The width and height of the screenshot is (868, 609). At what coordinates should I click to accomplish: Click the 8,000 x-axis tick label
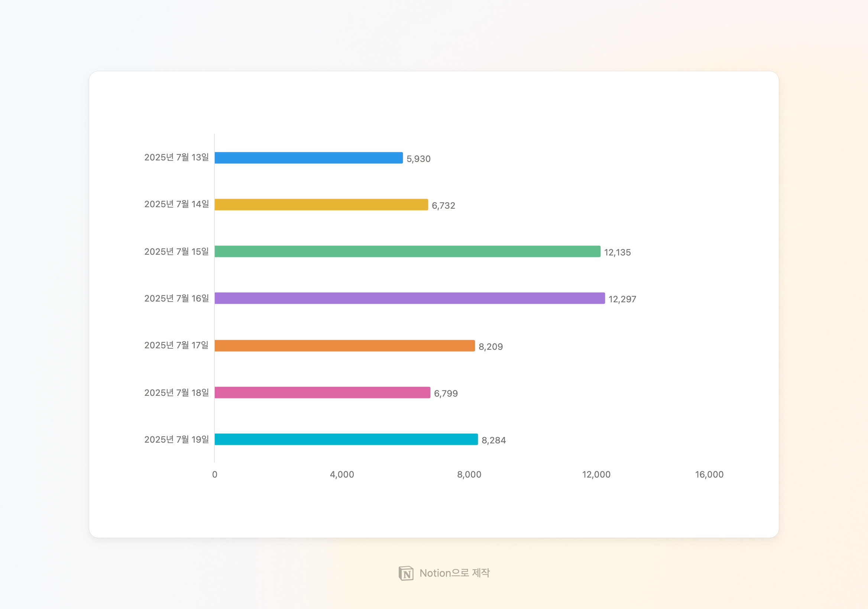[469, 475]
